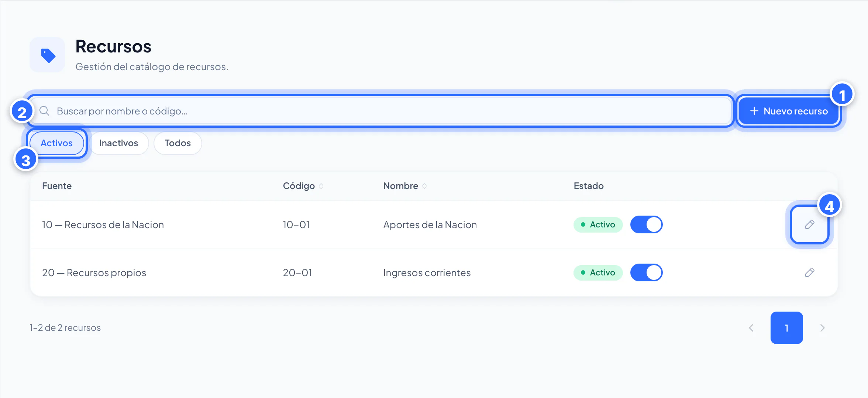Image resolution: width=868 pixels, height=398 pixels.
Task: Create a new resource with Nuevo recurso
Action: (789, 111)
